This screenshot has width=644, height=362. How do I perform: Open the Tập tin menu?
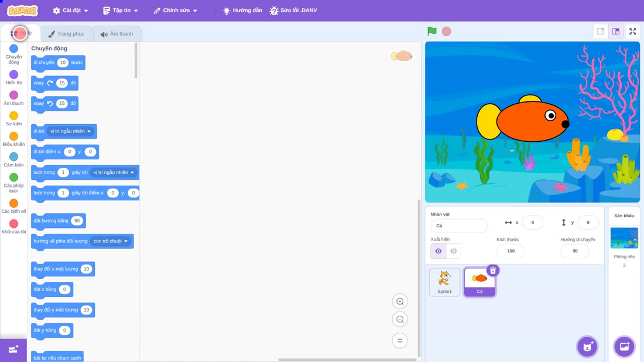121,11
